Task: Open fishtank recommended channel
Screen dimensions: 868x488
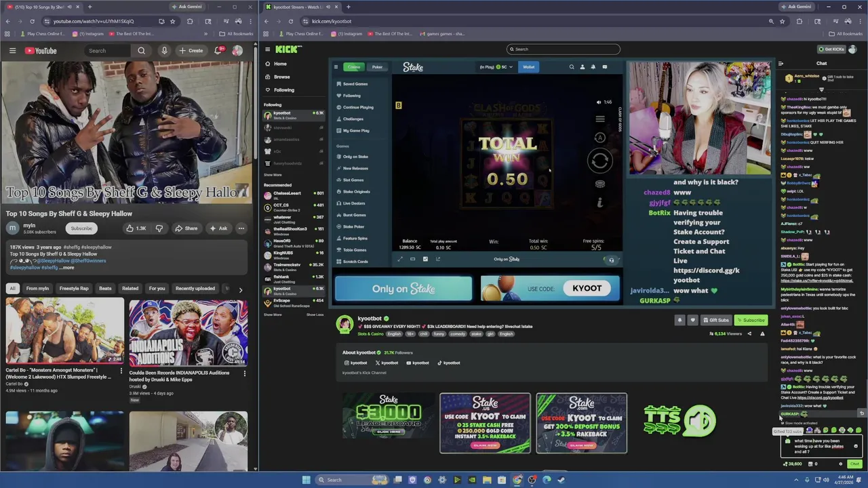Action: tap(294, 279)
